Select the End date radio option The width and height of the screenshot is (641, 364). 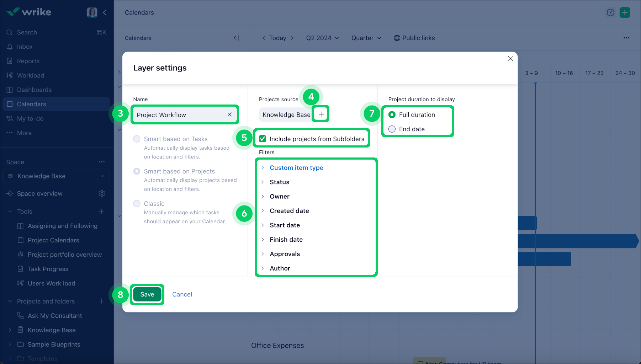[392, 129]
